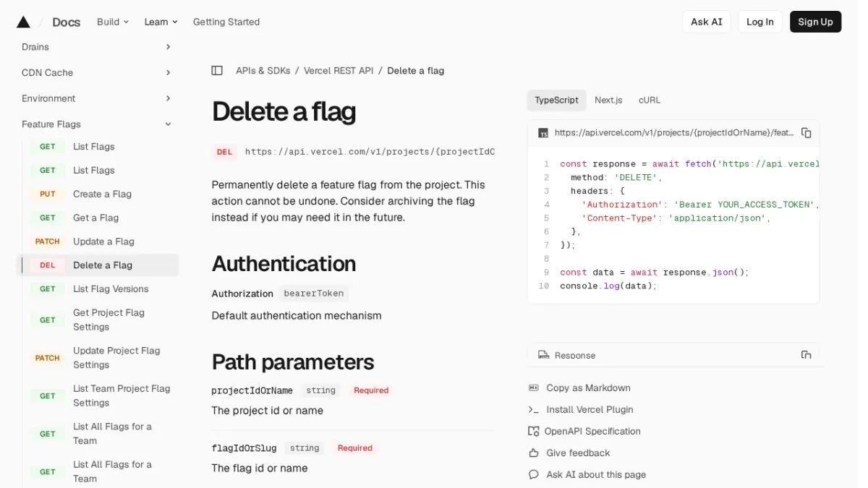Click the Path parameters heading
Image resolution: width=868 pixels, height=488 pixels.
pos(293,362)
